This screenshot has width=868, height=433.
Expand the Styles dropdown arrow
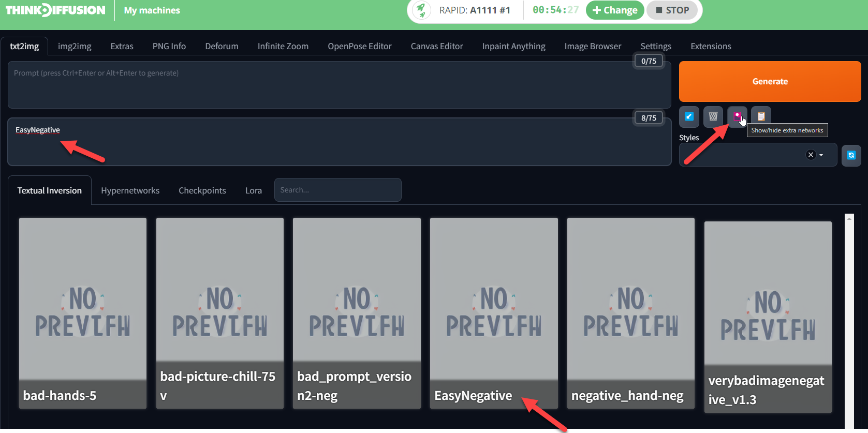click(821, 155)
